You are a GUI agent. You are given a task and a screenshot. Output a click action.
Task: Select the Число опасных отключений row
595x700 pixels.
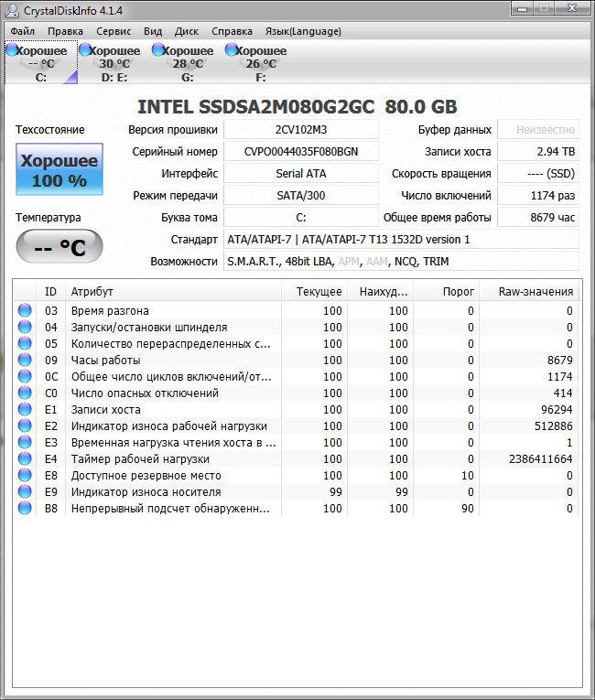(297, 393)
